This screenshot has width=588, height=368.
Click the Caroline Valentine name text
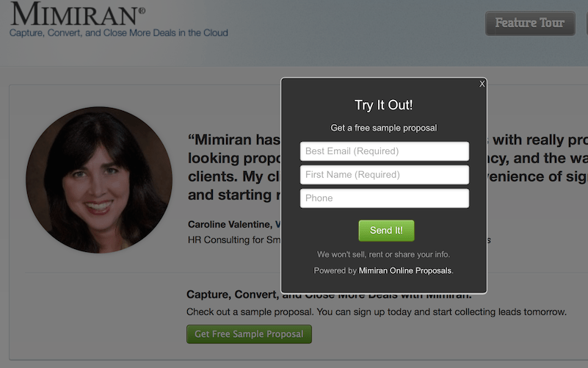[x=230, y=224]
